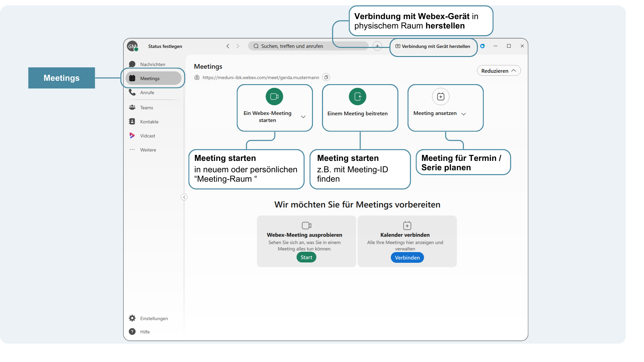Minimize the Webex window
The height and width of the screenshot is (362, 644).
(495, 46)
